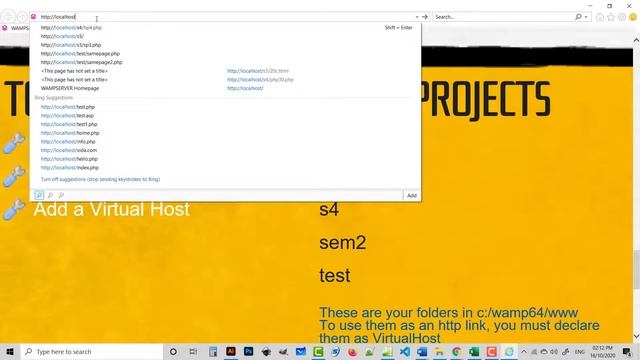Screen dimensions: 640x360
Task: Open the Mail app on the taskbar
Action: point(301,351)
